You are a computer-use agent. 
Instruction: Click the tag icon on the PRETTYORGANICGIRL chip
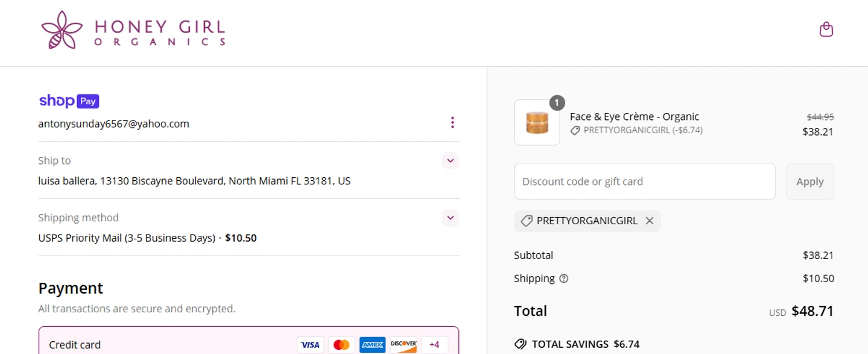pyautogui.click(x=527, y=221)
